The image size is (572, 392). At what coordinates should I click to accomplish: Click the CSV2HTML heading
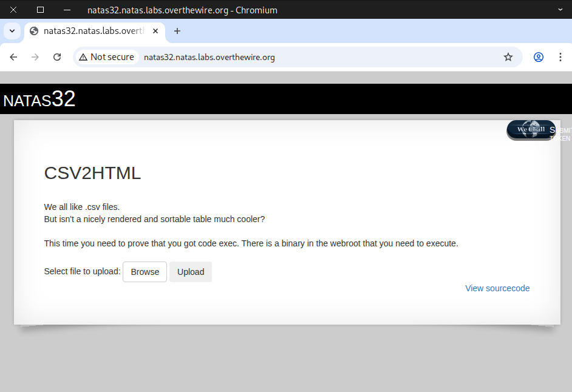92,173
